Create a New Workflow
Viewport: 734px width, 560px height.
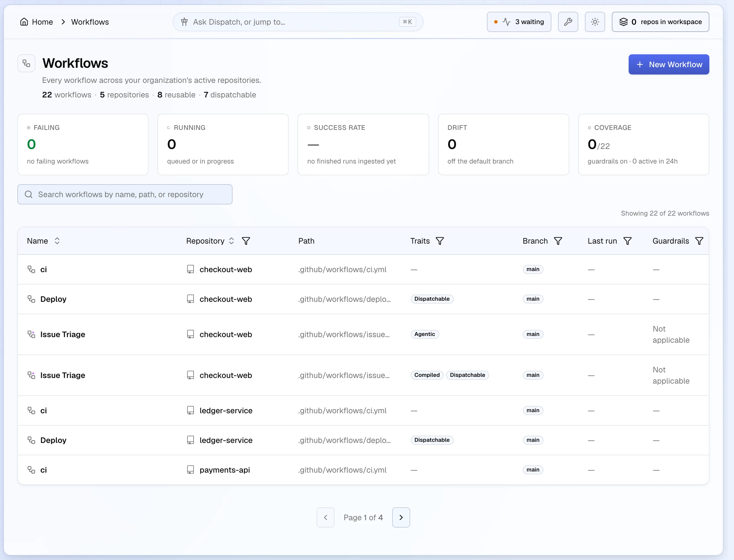(x=669, y=64)
